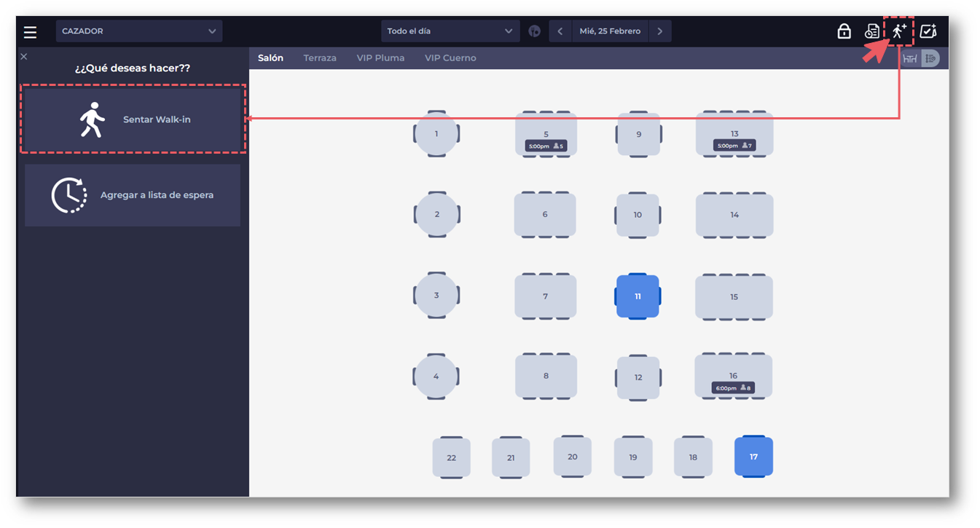Close the ¿Qué deseas hacer? panel

(24, 56)
